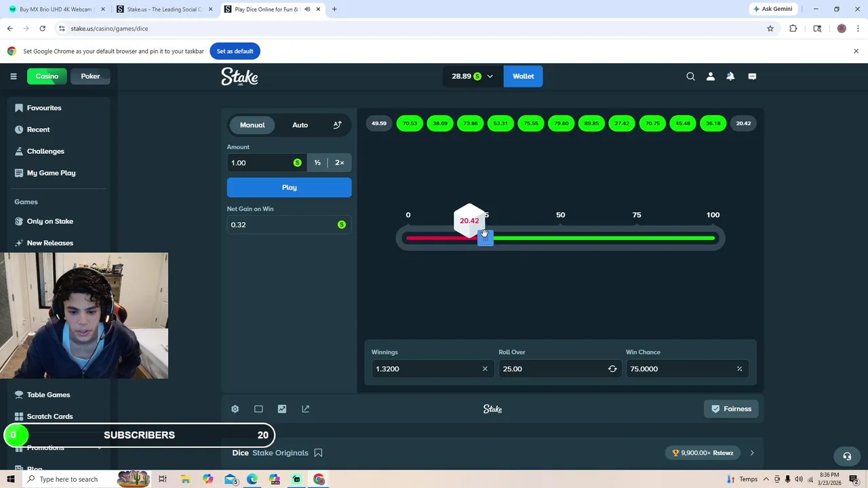Open the notifications bell icon
This screenshot has height=488, width=868.
(x=730, y=77)
